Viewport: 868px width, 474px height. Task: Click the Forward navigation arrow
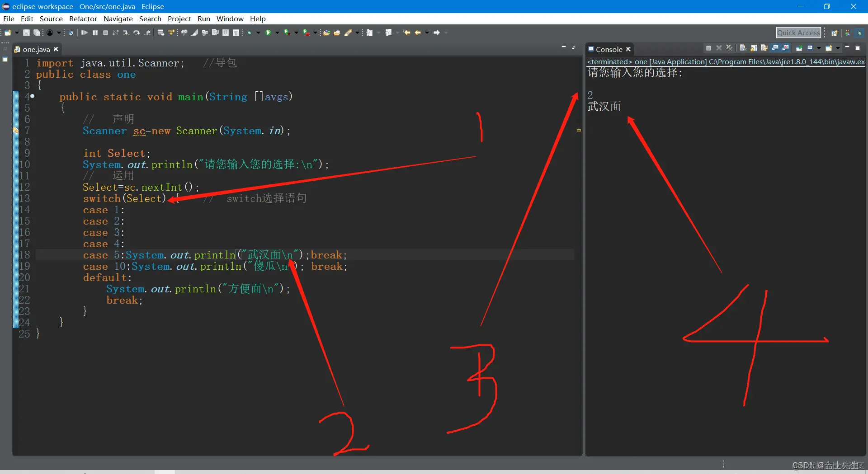(436, 33)
